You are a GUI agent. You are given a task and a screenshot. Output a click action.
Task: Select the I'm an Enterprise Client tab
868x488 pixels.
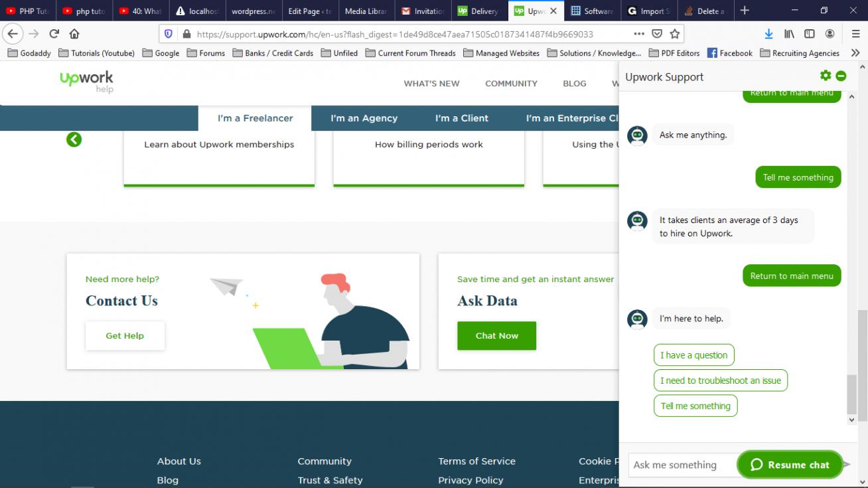tap(571, 118)
